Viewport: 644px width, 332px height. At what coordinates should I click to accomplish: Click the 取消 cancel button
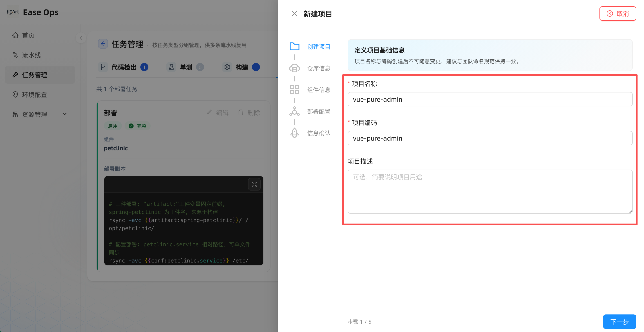[617, 13]
